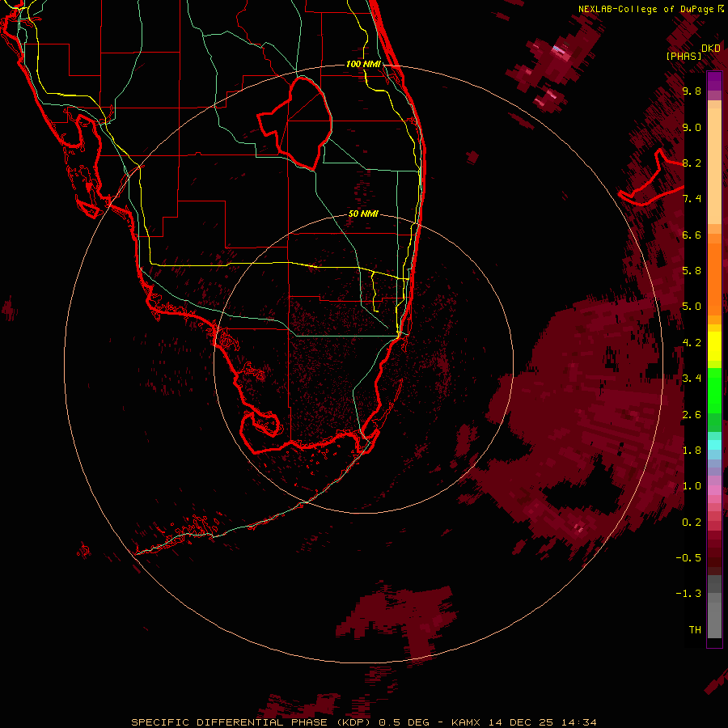Click the -1.3 legend value
This screenshot has width=728, height=728.
(x=688, y=594)
